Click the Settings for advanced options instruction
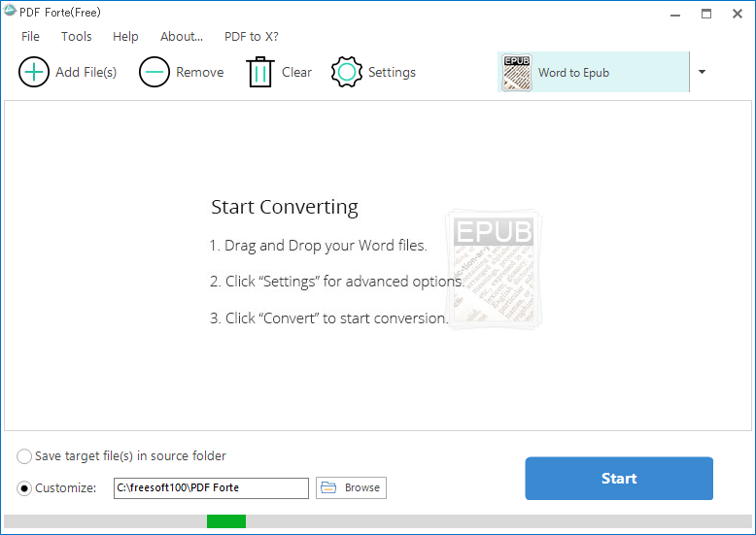 [337, 282]
